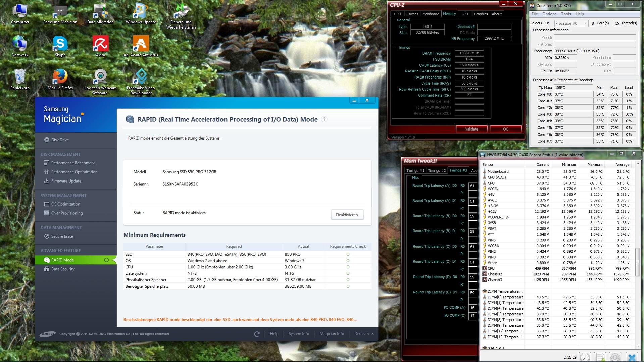The width and height of the screenshot is (644, 362).
Task: Click I/O COMP (A) value field
Action: click(473, 308)
